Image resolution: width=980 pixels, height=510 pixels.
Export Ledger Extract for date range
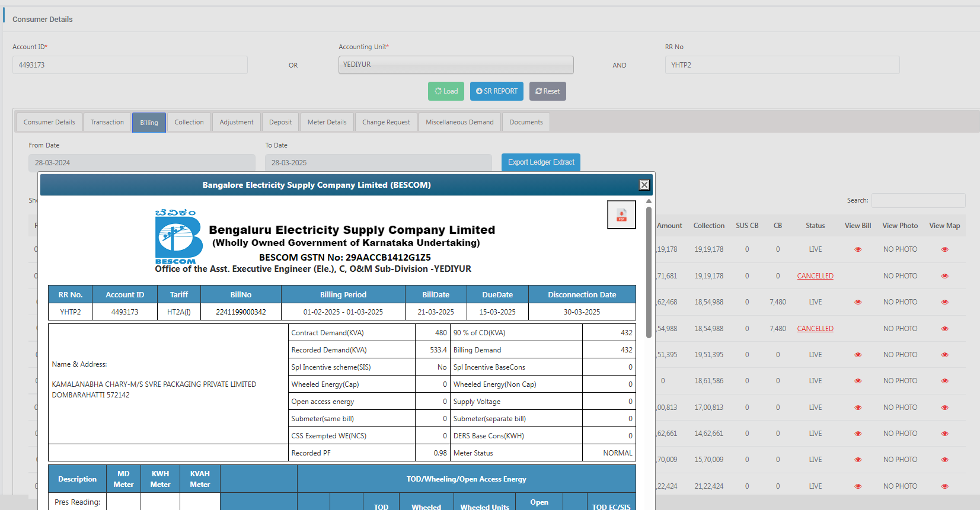coord(541,162)
